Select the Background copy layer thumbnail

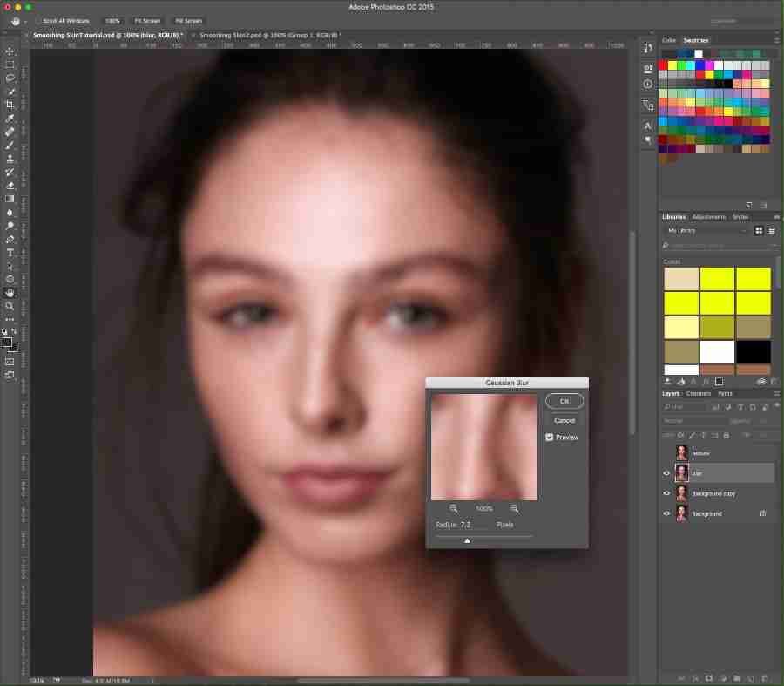[x=681, y=493]
